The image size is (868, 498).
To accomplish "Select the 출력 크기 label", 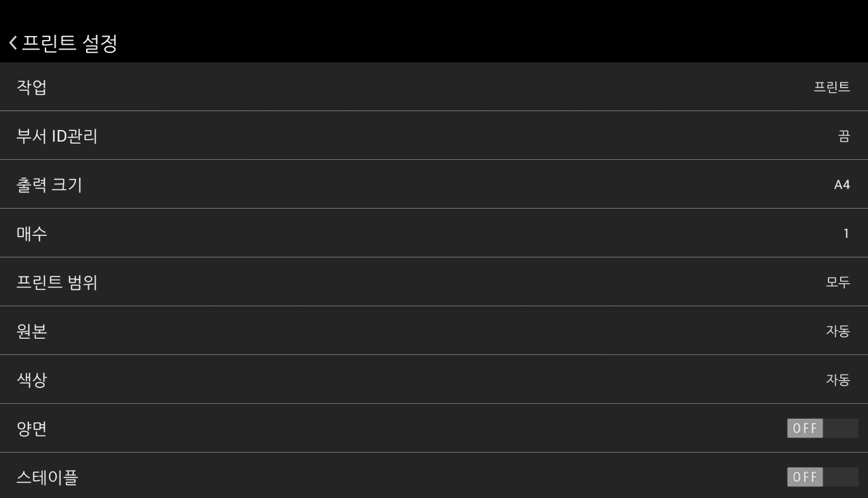I will (49, 184).
